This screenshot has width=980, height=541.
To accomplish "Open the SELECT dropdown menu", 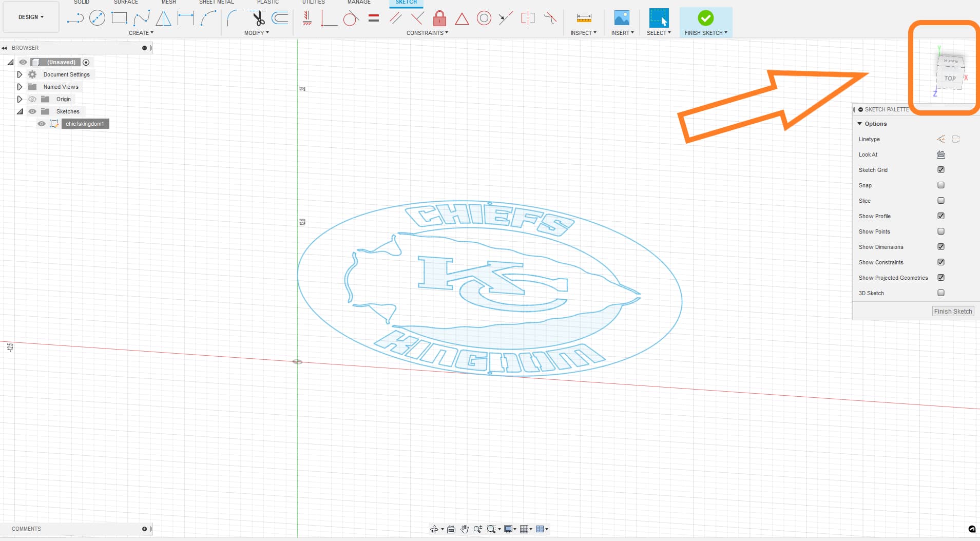I will pos(659,33).
